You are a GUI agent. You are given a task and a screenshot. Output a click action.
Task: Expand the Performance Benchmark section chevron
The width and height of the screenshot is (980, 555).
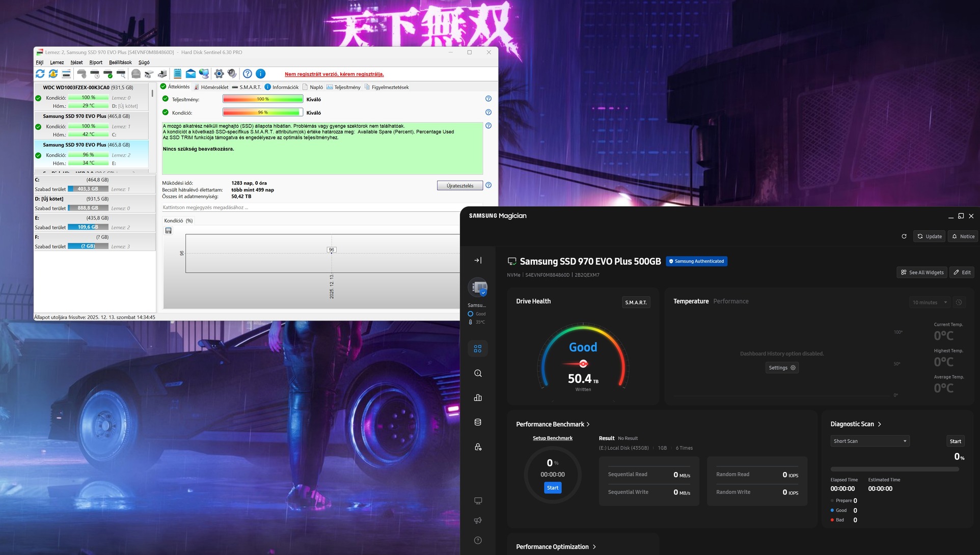pyautogui.click(x=588, y=424)
